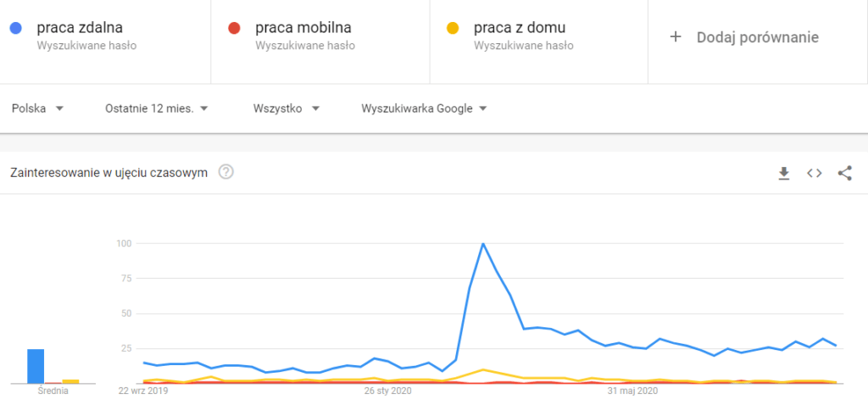Click the peak of the blue trend line
The height and width of the screenshot is (416, 868).
click(483, 244)
